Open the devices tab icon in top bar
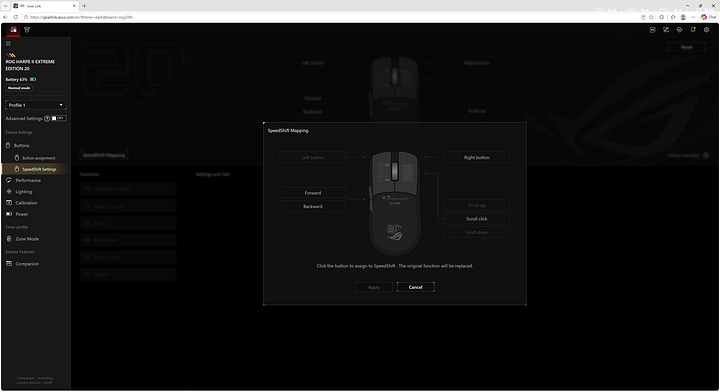 [x=13, y=30]
